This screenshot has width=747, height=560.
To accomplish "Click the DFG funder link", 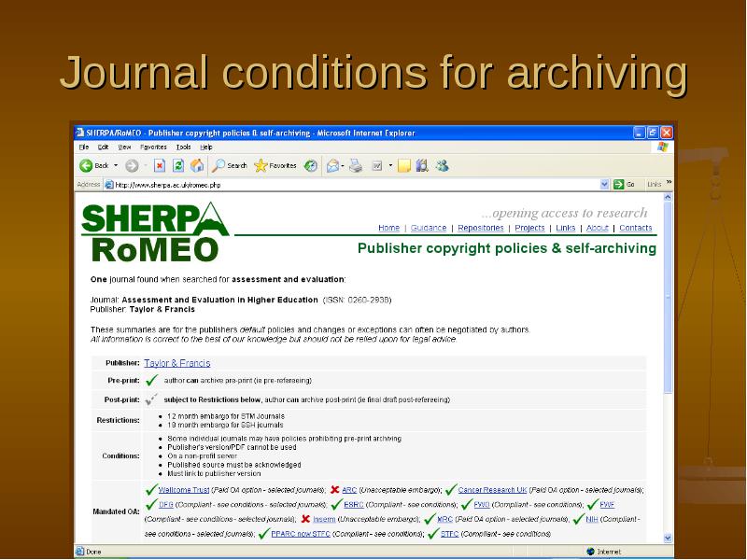I will pyautogui.click(x=166, y=504).
